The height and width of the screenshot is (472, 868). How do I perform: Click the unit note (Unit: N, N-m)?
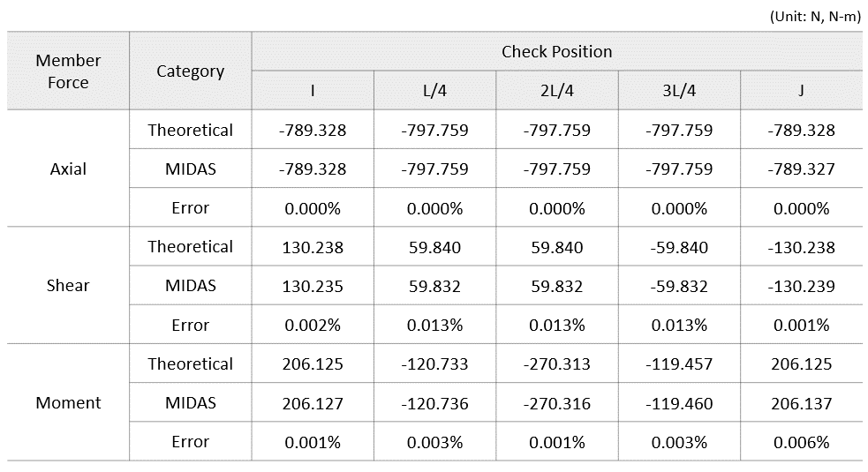[x=814, y=17]
